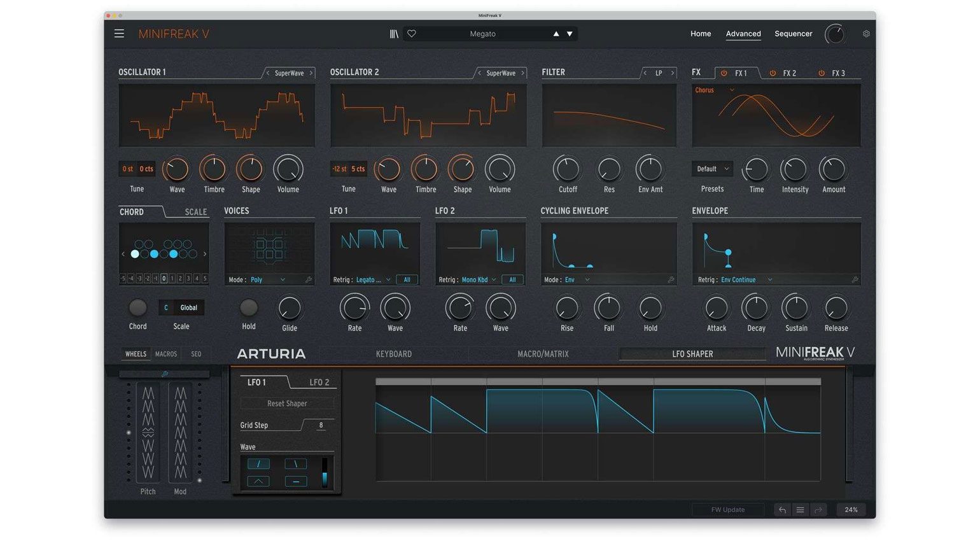Open the settings gear in the top right
Viewport: 980px width, 541px height.
866,33
